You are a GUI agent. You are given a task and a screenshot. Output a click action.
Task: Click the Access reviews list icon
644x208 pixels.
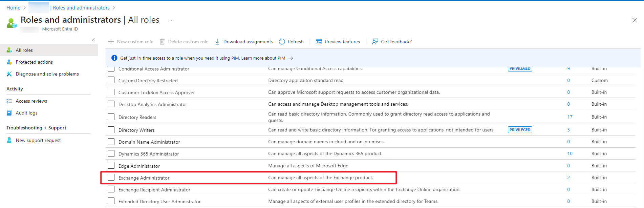pos(9,101)
